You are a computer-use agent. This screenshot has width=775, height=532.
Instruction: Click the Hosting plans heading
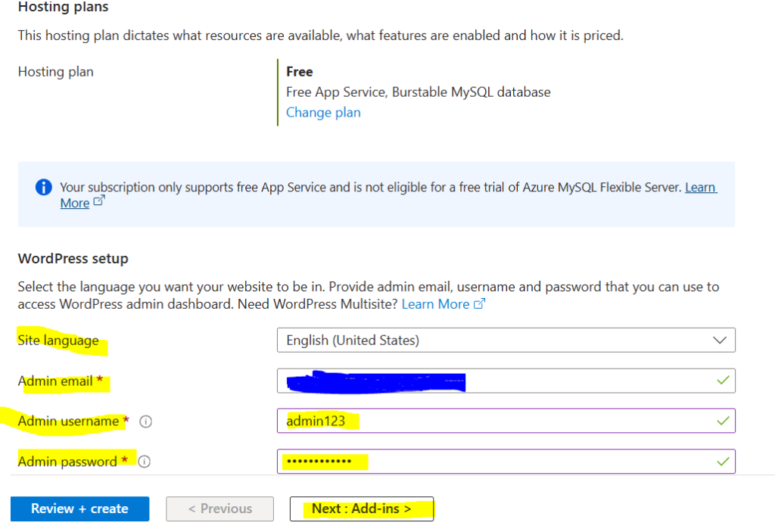[64, 7]
